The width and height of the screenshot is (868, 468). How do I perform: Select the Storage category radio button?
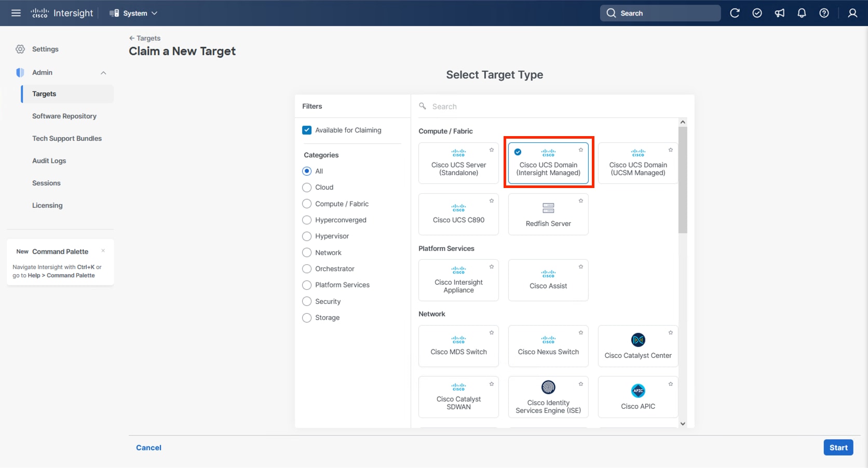coord(307,318)
